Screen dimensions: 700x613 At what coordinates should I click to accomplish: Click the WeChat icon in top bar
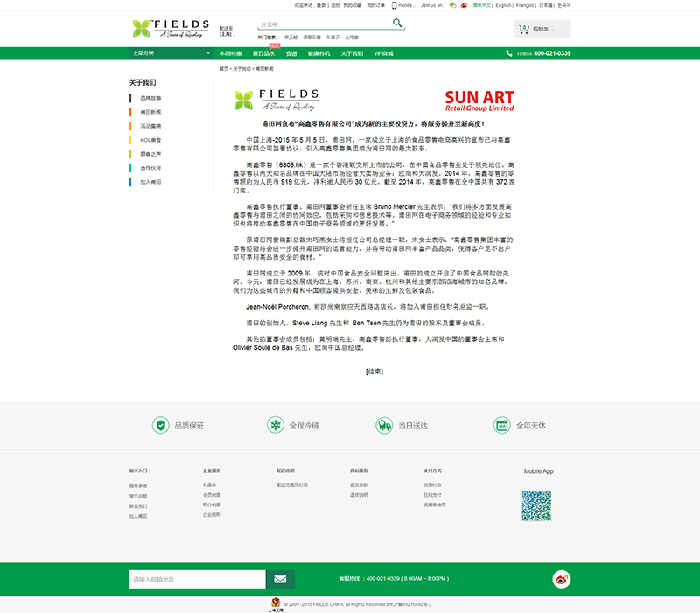point(452,5)
